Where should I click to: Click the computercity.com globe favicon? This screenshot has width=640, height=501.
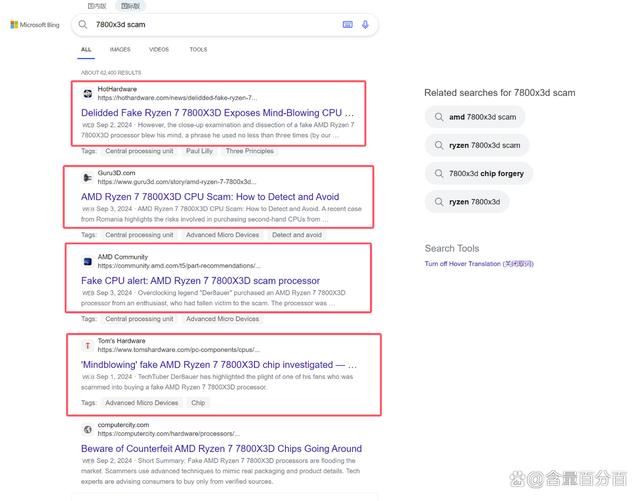point(87,430)
